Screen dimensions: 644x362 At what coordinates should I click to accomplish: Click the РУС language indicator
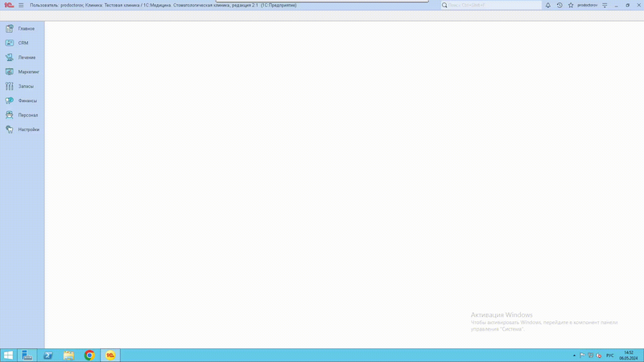610,356
